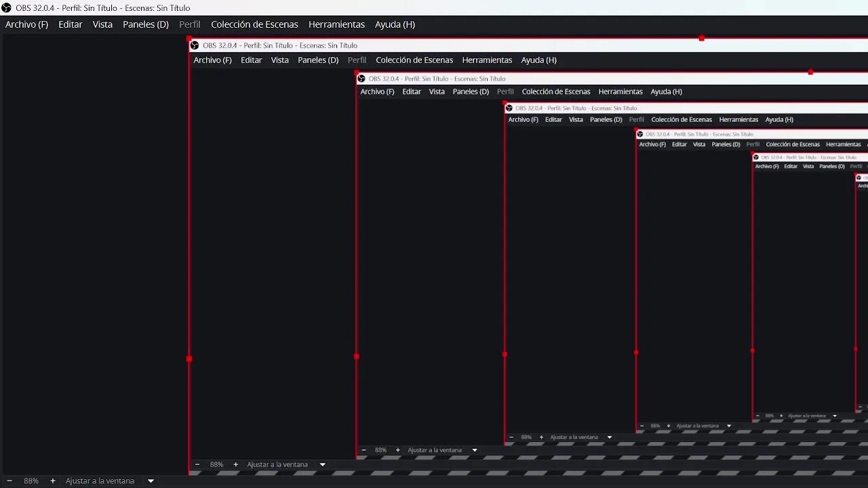The width and height of the screenshot is (868, 488).
Task: Click the 88% zoom value in the bottom-left zoom bar
Action: (31, 481)
